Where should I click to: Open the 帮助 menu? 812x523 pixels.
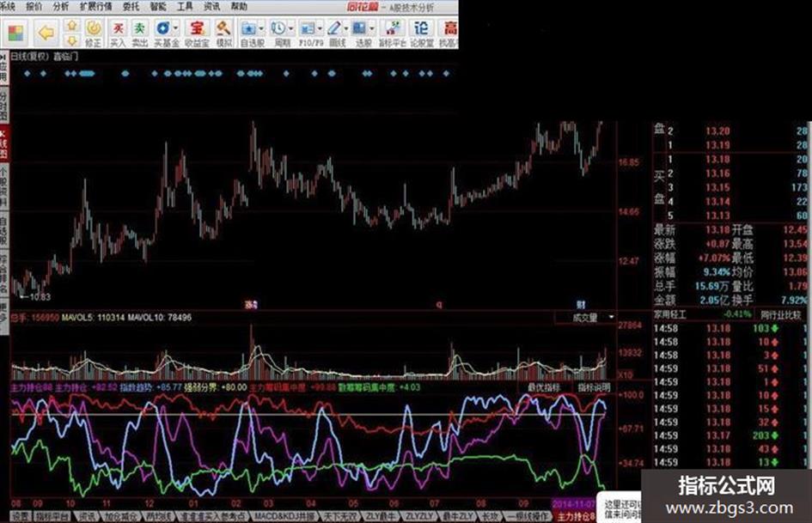[239, 6]
